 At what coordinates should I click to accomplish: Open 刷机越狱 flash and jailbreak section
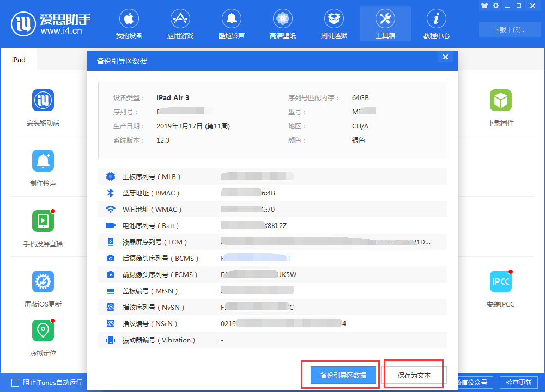click(334, 24)
